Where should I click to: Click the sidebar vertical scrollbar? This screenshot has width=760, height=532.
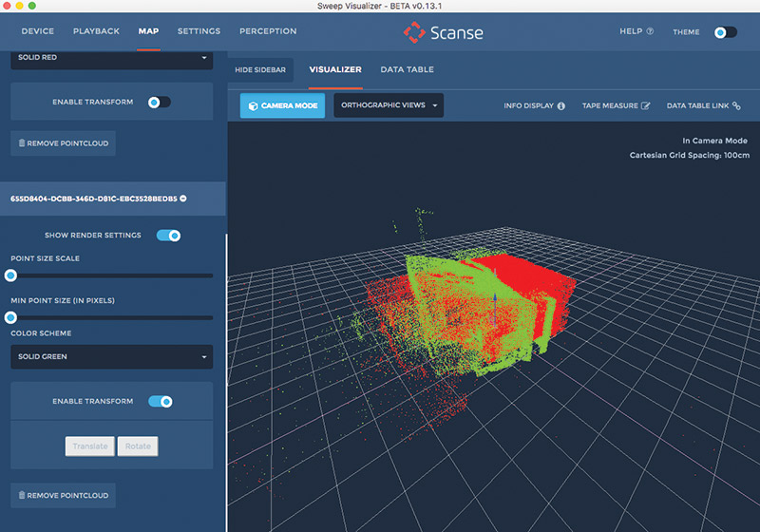(226, 383)
